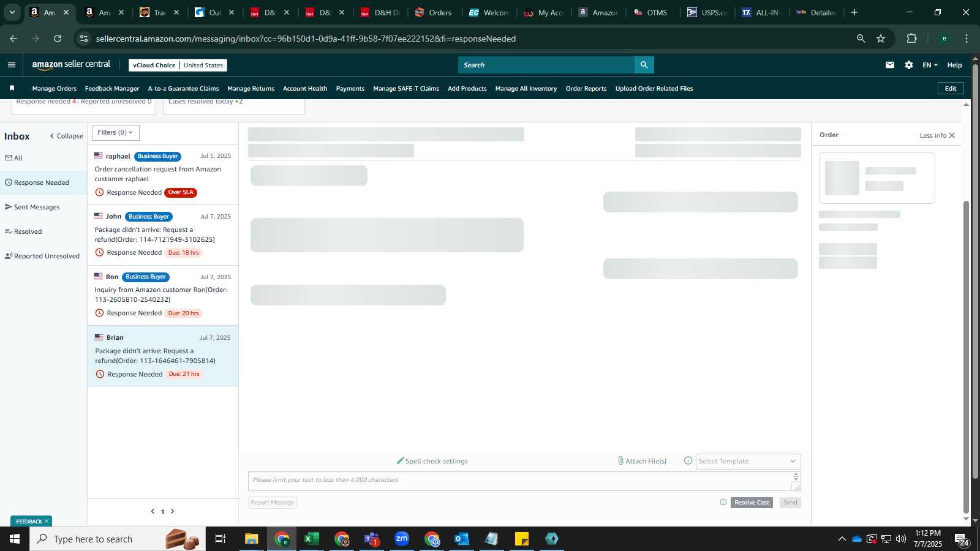
Task: Open the vCloud Choice United States account switcher
Action: point(178,65)
